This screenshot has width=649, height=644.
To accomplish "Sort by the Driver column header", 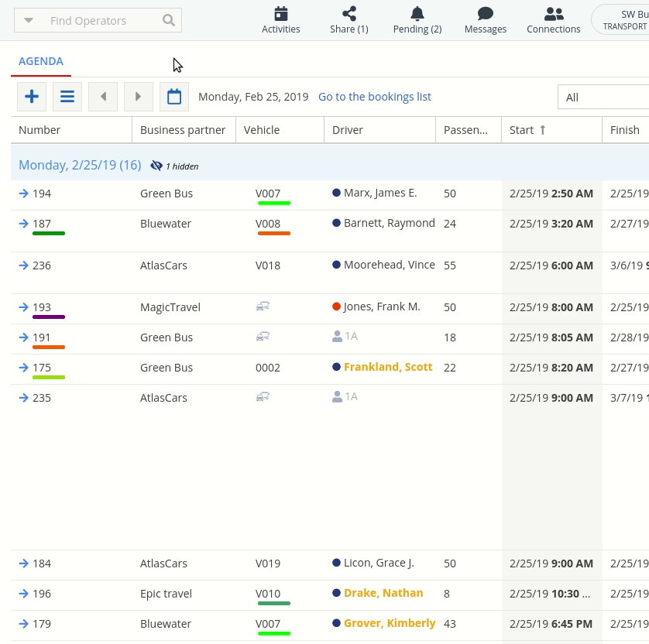I will point(380,130).
